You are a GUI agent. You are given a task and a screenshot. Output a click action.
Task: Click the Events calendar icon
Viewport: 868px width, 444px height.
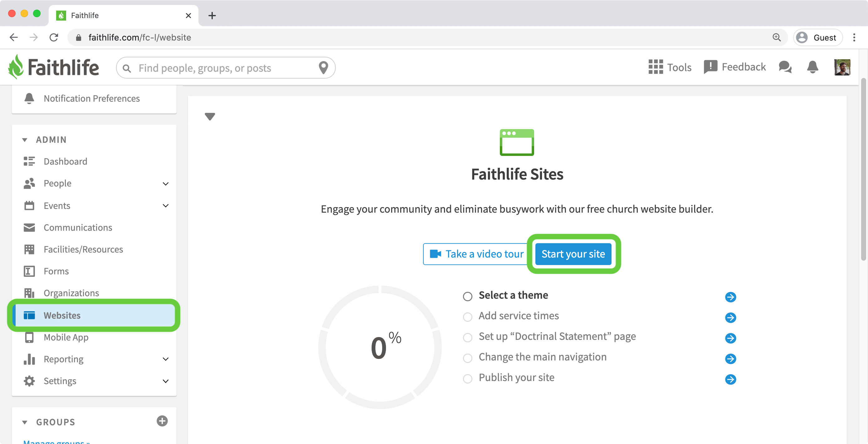point(29,205)
